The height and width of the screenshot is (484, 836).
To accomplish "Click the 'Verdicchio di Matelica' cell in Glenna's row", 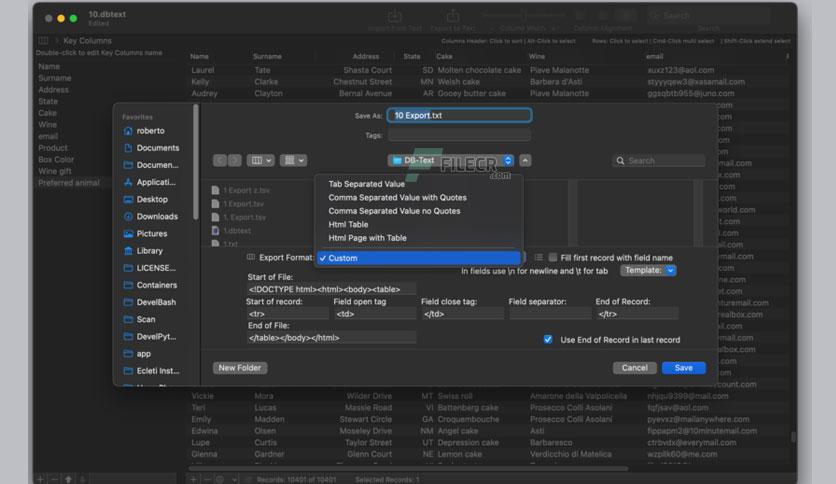I will [570, 454].
